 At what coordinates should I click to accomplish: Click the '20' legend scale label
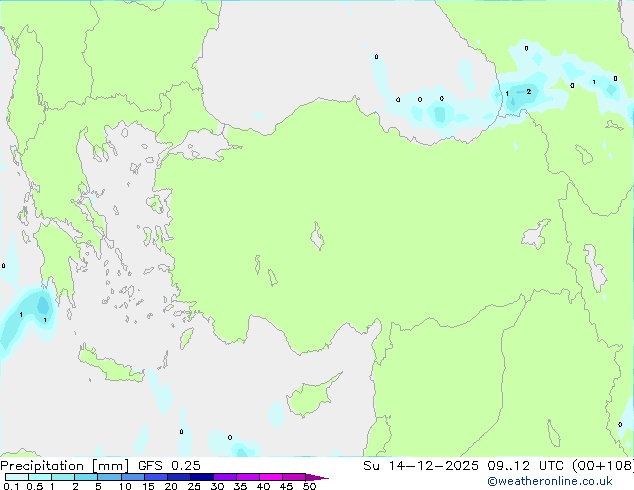pos(171,486)
